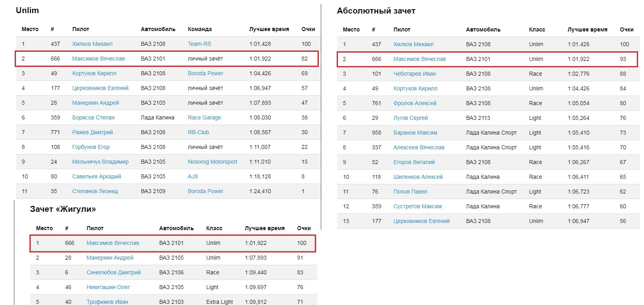644x305 pixels.
Task: Click the Абсолютный зачет section heading
Action: [376, 11]
